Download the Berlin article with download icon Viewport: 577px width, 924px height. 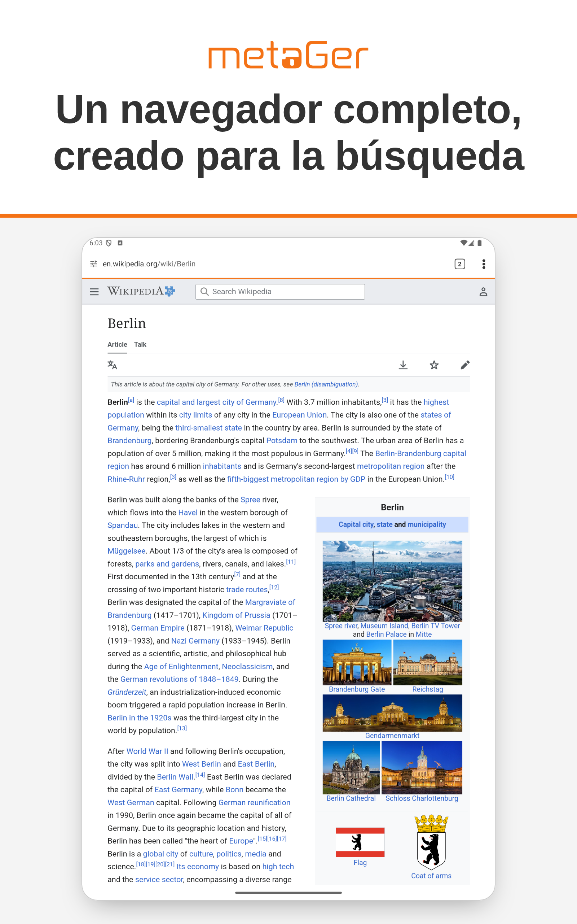coord(403,365)
